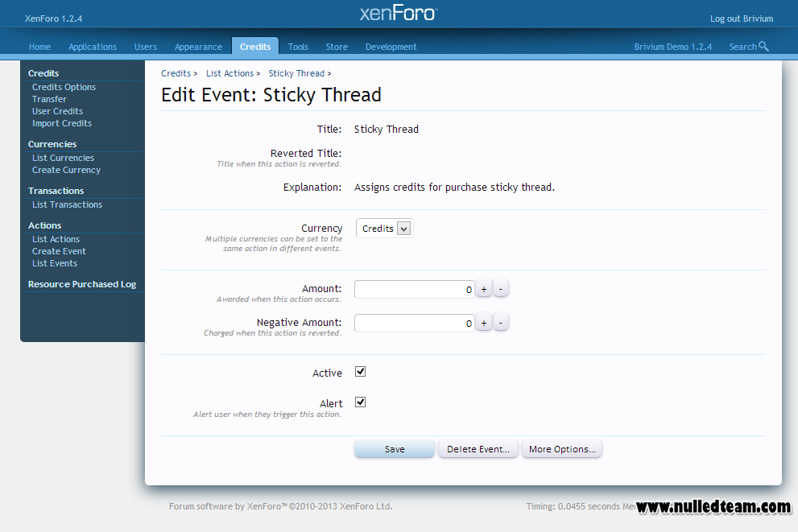The width and height of the screenshot is (798, 532).
Task: Open List Transactions in sidebar
Action: (x=67, y=205)
